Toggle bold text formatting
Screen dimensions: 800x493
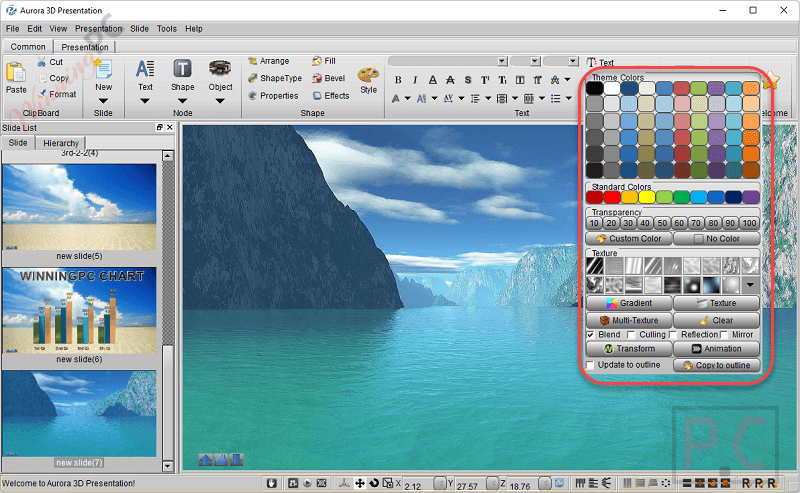pos(398,80)
